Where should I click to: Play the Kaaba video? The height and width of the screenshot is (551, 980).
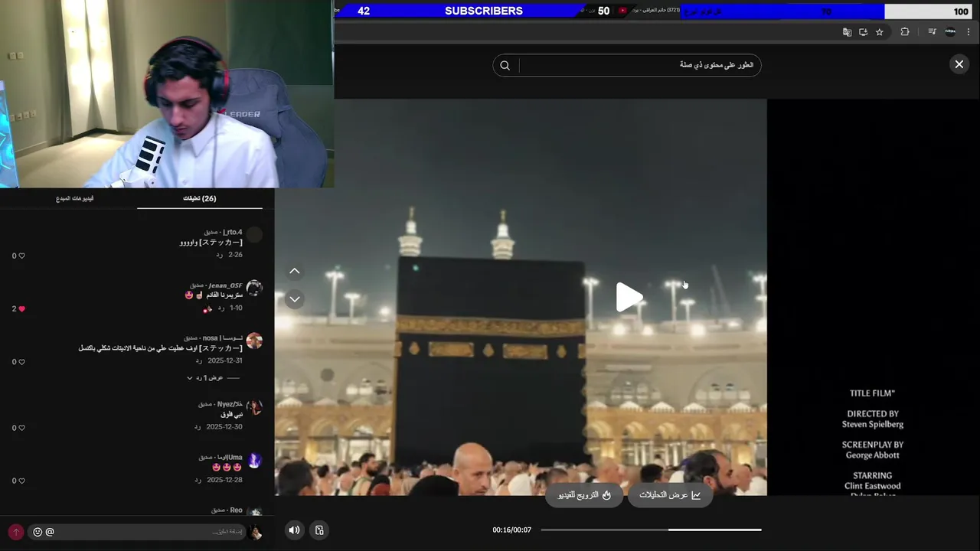click(629, 297)
